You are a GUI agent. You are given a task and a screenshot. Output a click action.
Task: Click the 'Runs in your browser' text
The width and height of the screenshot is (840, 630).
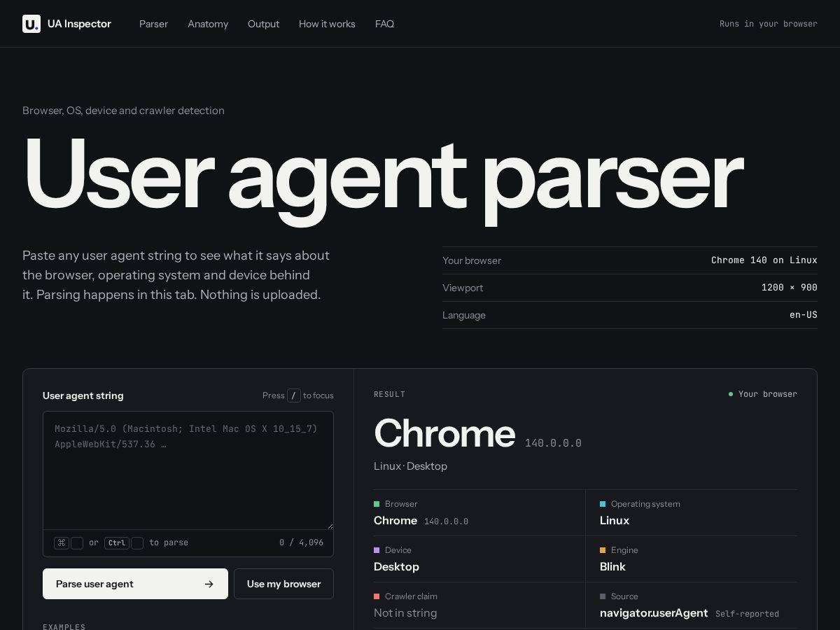769,24
